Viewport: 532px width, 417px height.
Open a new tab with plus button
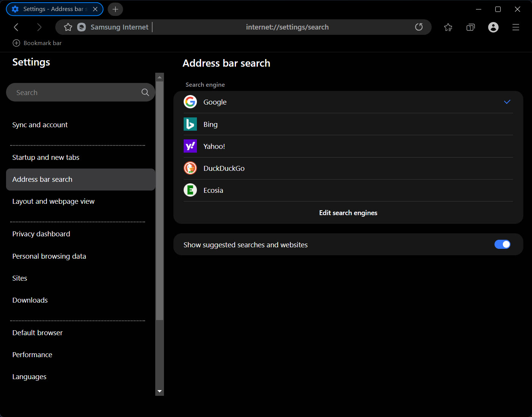[x=115, y=9]
